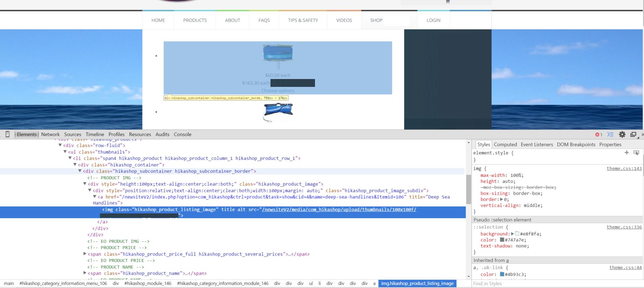This screenshot has height=288, width=644.
Task: Click the Choose options link
Action: pyautogui.click(x=278, y=91)
